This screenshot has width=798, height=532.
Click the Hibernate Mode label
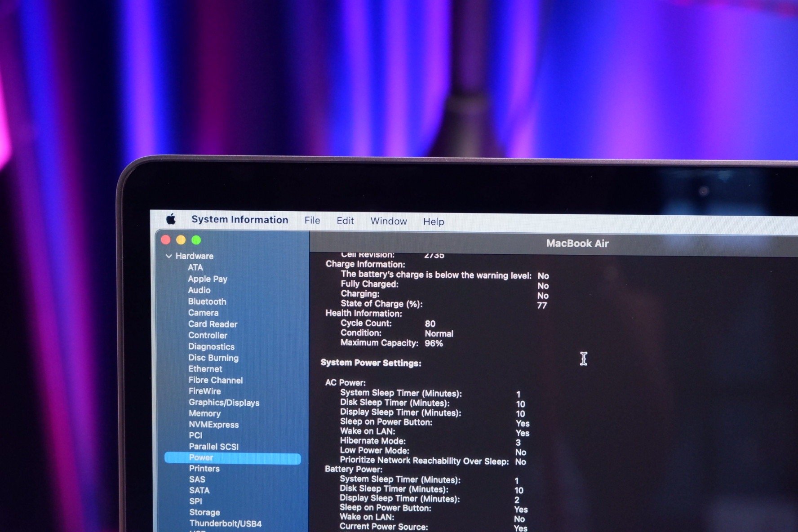[372, 441]
